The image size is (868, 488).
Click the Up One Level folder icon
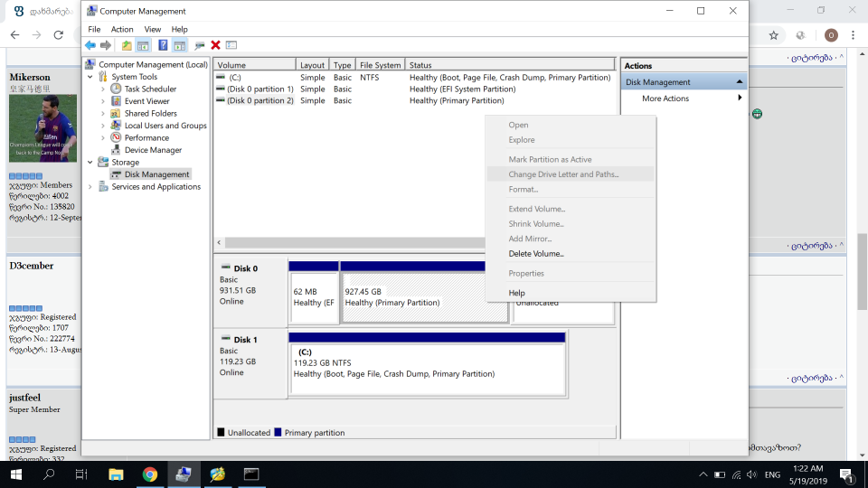tap(127, 45)
